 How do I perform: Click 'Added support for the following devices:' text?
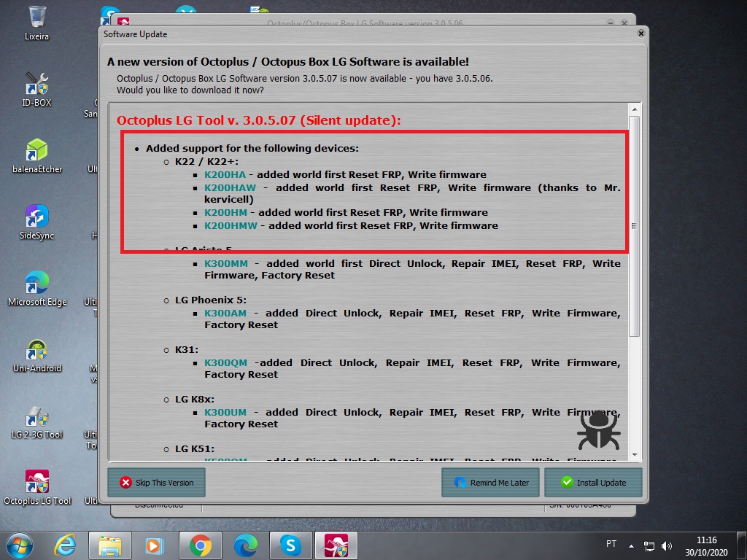pos(252,148)
